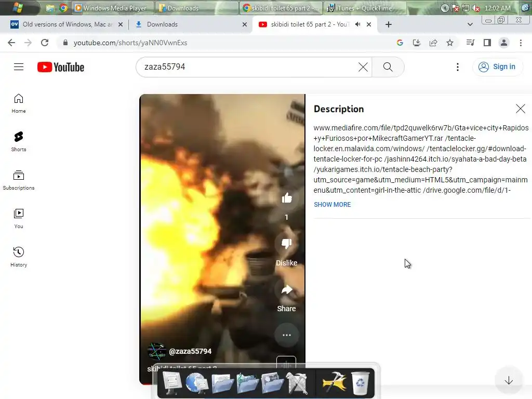532x399 pixels.
Task: Share this page from the address bar
Action: point(433,43)
